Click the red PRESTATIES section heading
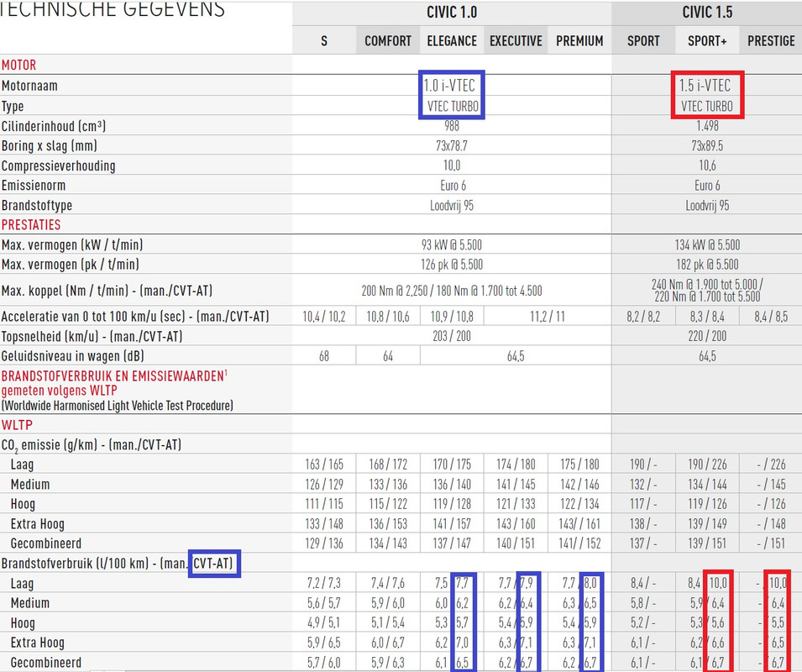This screenshot has height=672, width=802. 31,225
